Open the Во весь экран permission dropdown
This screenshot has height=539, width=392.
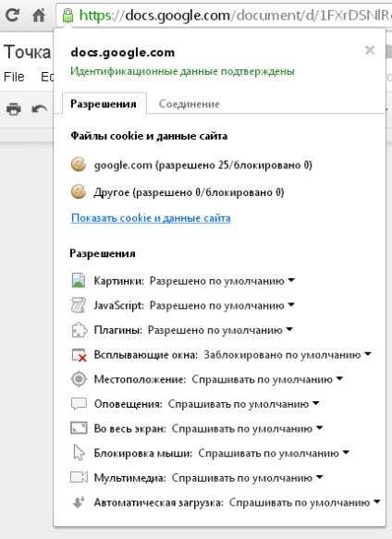(247, 429)
